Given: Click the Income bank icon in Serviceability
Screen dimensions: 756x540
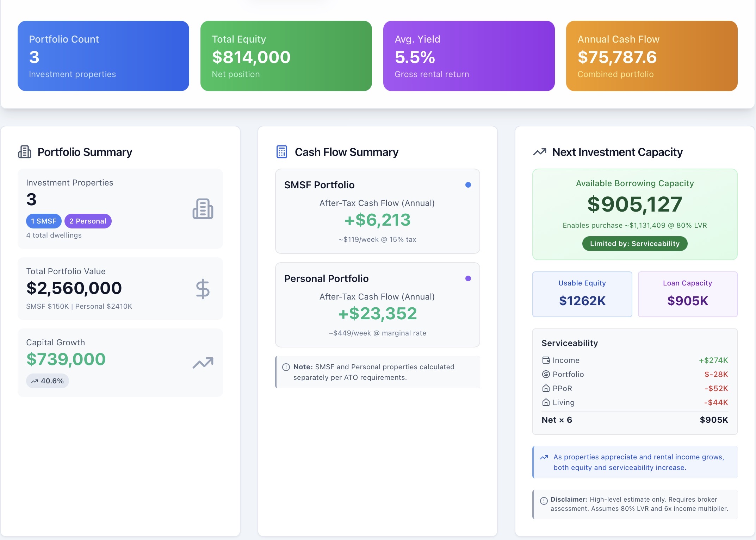Looking at the screenshot, I should pyautogui.click(x=546, y=360).
